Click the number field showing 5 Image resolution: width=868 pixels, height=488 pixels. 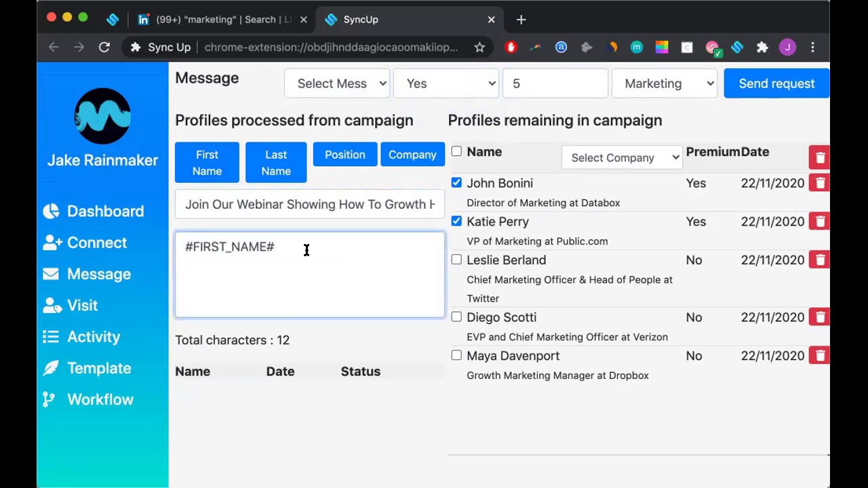555,83
